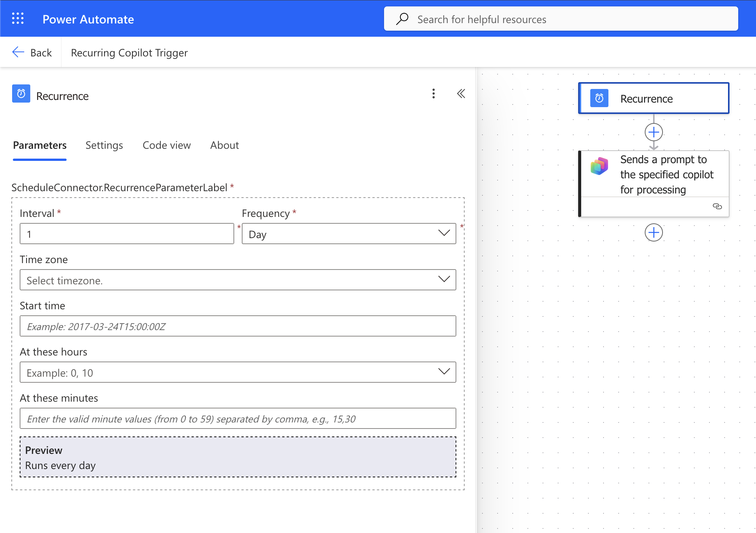Click the search magnifier icon
This screenshot has width=756, height=533.
coord(402,19)
